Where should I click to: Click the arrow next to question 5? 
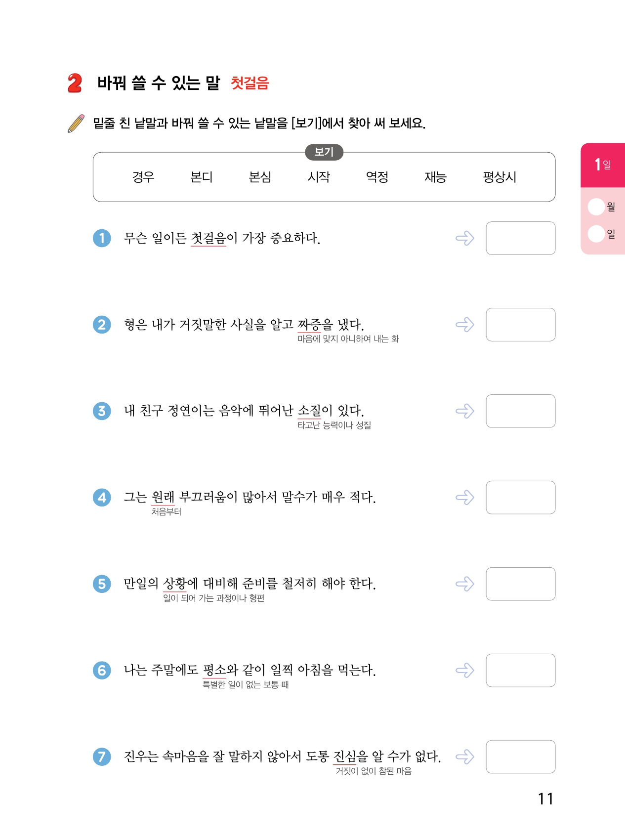[x=465, y=584]
